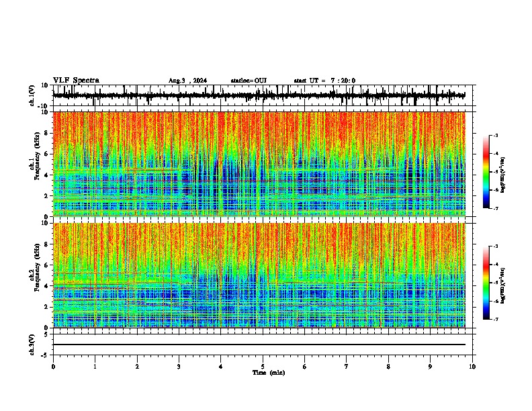The height and width of the screenshot is (411, 532).
Task: Click the "-7" label on ch.2 colorbar
Action: click(x=495, y=319)
